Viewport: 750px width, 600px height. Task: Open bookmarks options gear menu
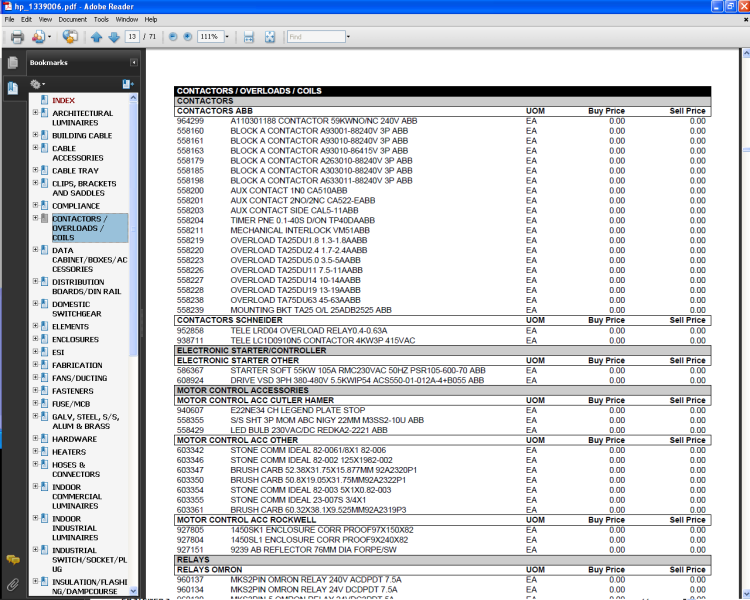[x=37, y=84]
